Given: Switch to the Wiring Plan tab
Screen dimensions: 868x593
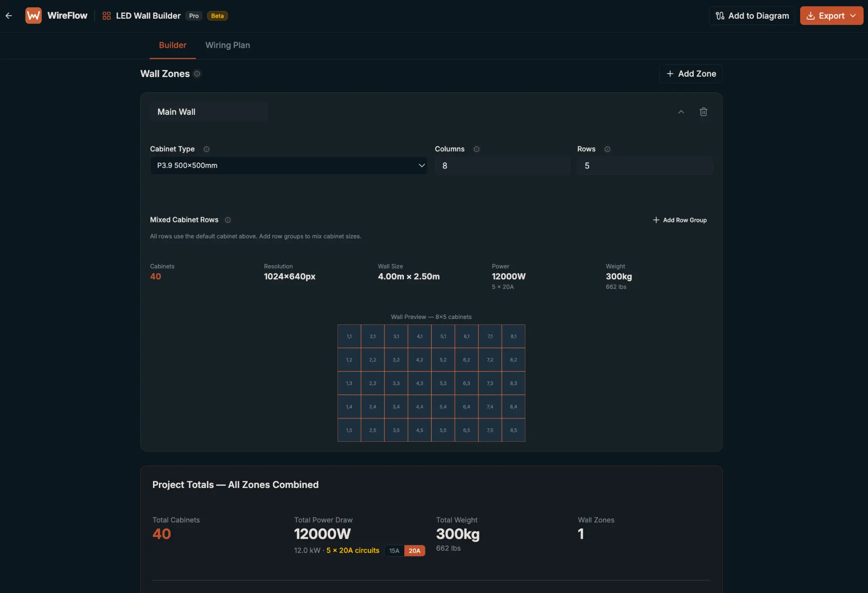Looking at the screenshot, I should click(228, 45).
